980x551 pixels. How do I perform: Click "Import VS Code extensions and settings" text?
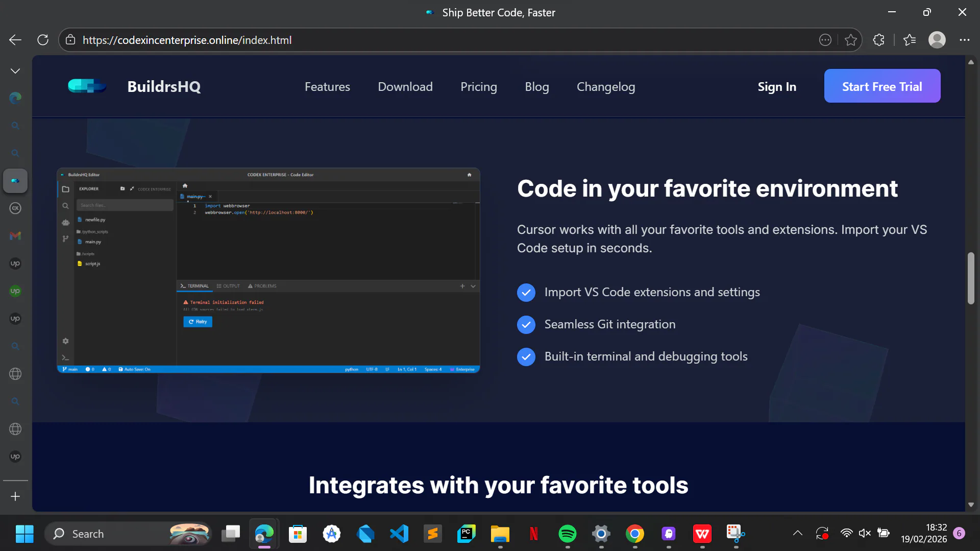pyautogui.click(x=652, y=292)
